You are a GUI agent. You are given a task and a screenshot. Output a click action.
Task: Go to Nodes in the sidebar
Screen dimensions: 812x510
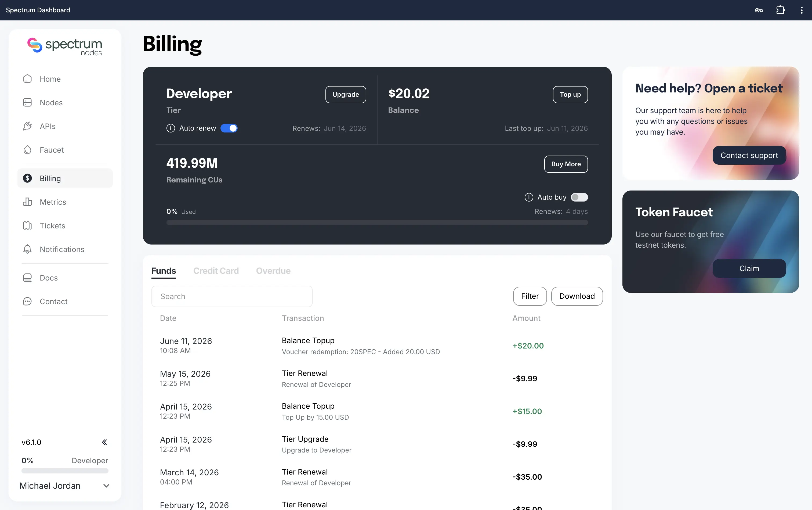(x=65, y=102)
